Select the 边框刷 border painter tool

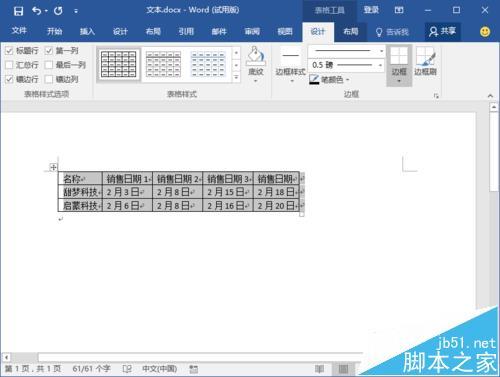tap(425, 61)
